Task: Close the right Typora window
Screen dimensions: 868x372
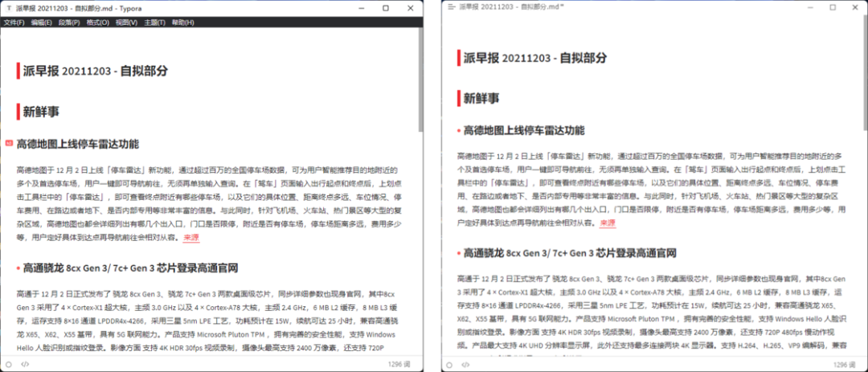Action: point(856,7)
